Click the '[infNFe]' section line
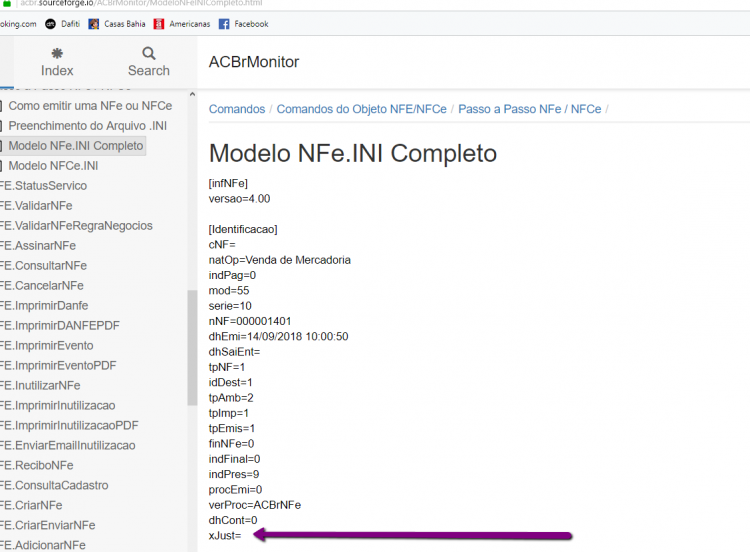 point(228,183)
